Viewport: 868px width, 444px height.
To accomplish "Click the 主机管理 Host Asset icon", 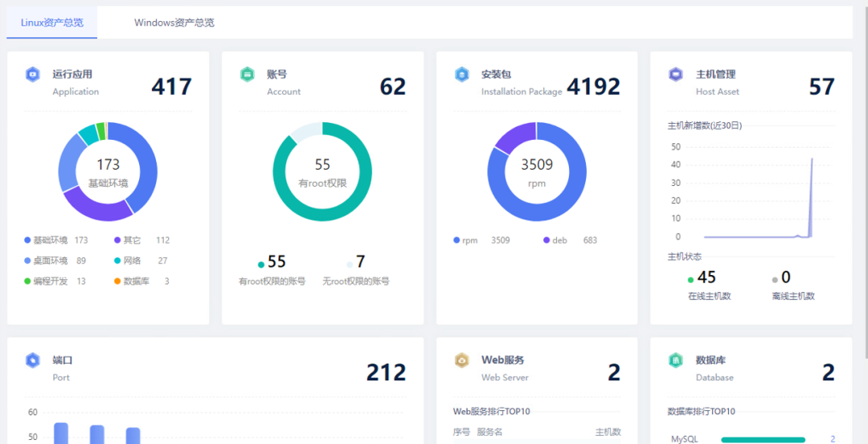I will (x=675, y=75).
